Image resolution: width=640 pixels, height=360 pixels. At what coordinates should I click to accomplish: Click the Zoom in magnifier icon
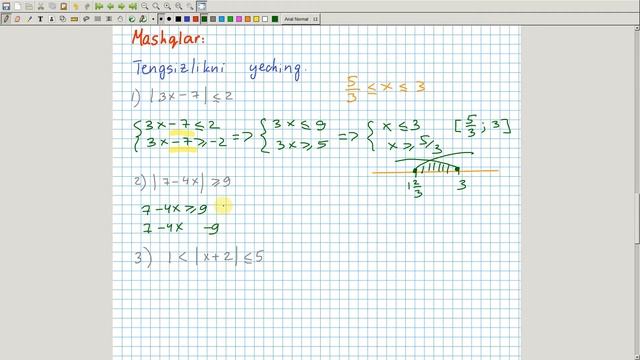168,7
